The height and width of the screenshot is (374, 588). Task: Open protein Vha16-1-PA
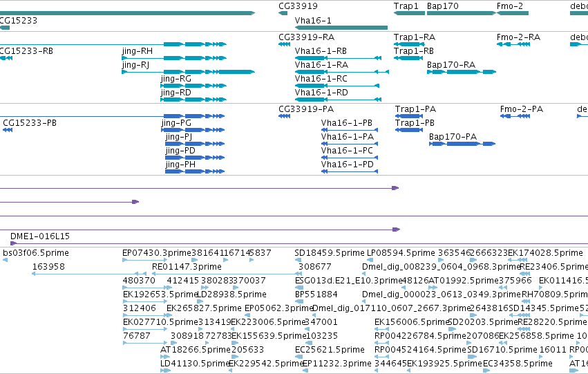350,144
